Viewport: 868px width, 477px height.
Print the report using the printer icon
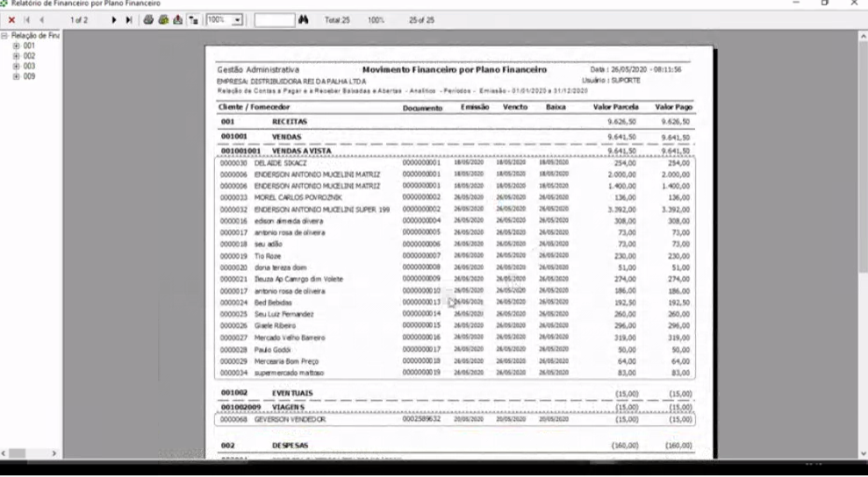(148, 20)
